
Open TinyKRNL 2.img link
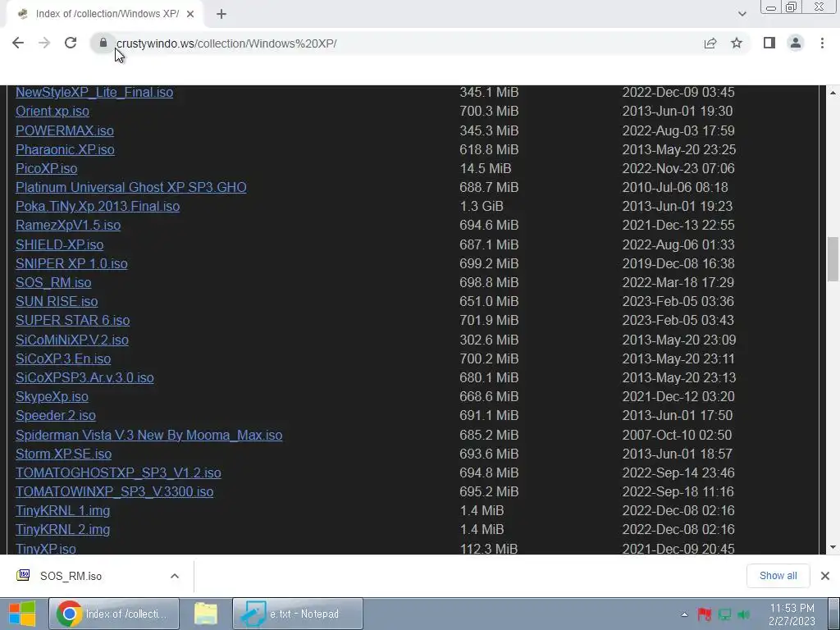62,529
